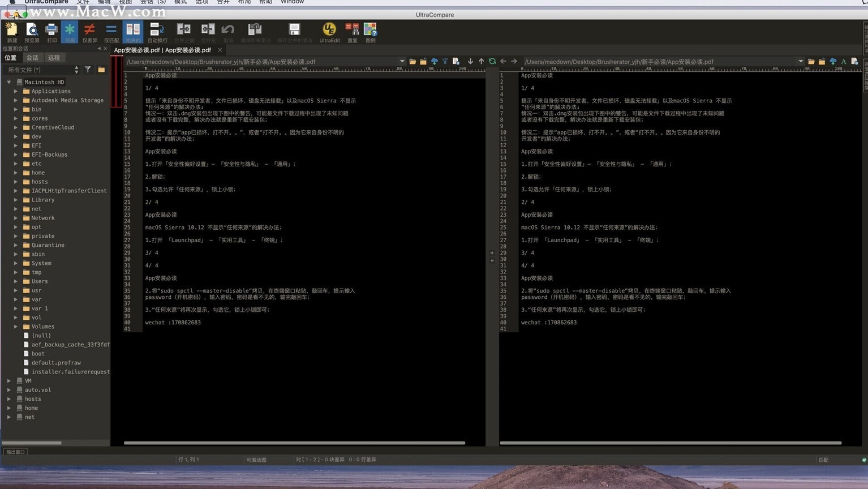Open the left file path dropdown arrow
This screenshot has height=489, width=868.
[x=402, y=61]
